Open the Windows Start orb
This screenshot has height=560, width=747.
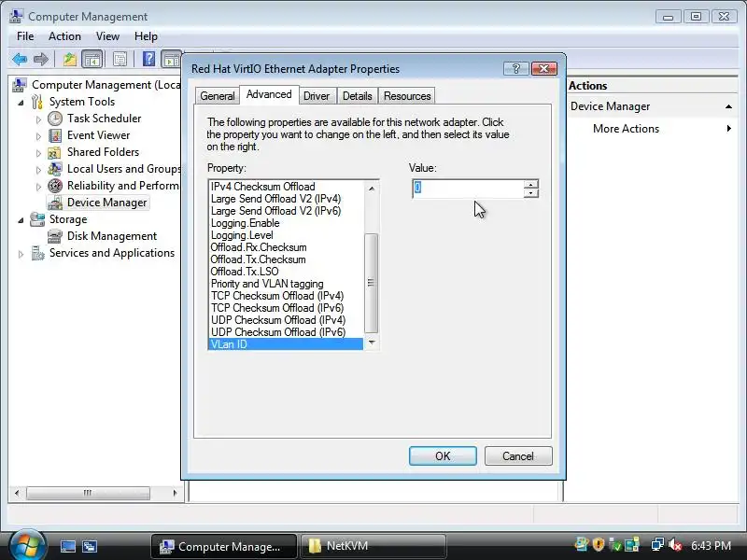(27, 545)
